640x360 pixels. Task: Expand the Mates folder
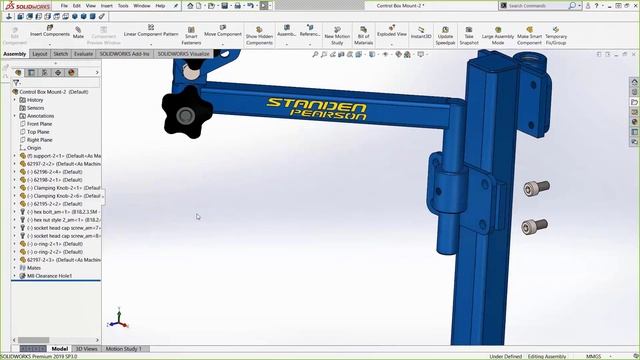pyautogui.click(x=15, y=268)
